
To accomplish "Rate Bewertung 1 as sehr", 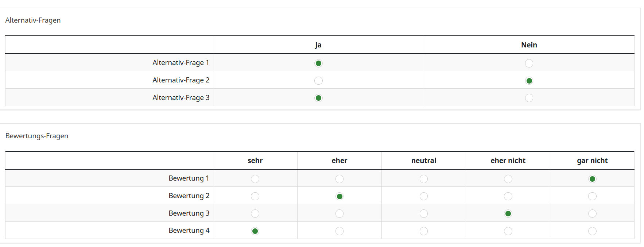I will 255,179.
